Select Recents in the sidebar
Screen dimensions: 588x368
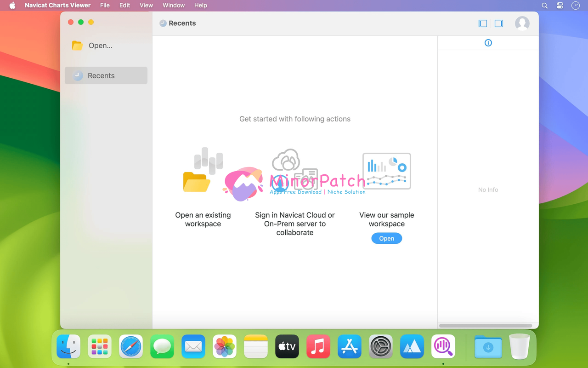point(106,75)
